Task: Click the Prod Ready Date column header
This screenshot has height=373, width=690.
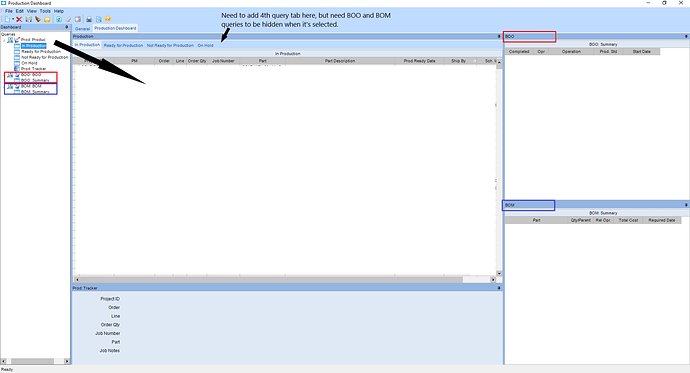Action: 419,61
